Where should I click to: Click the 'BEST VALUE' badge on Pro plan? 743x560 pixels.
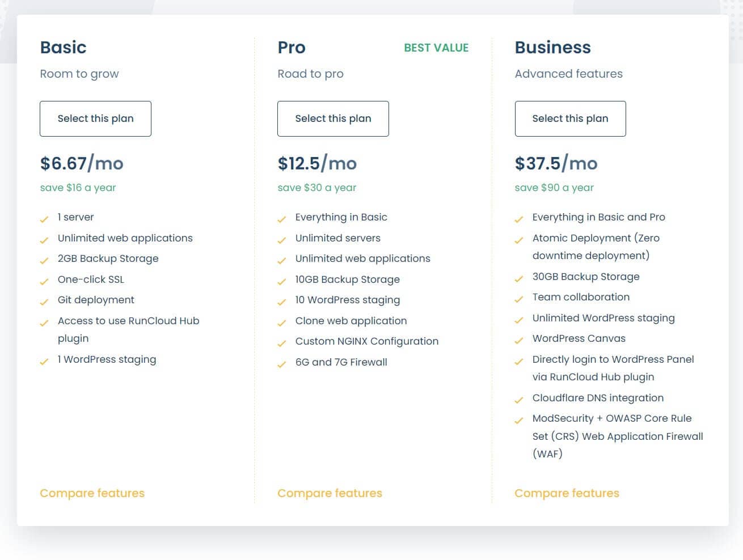436,48
